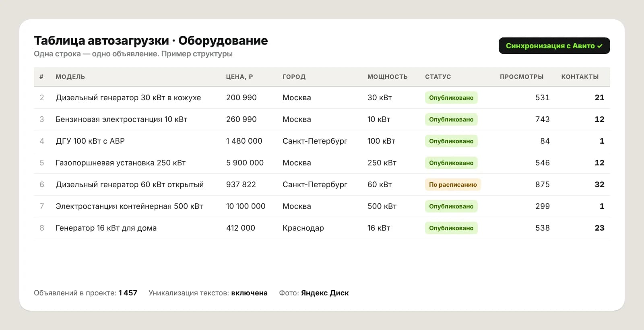Click views value 743
This screenshot has height=330, width=644.
click(542, 120)
